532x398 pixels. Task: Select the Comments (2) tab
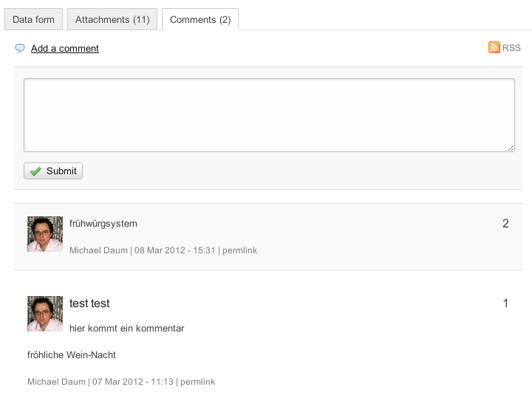pos(199,20)
